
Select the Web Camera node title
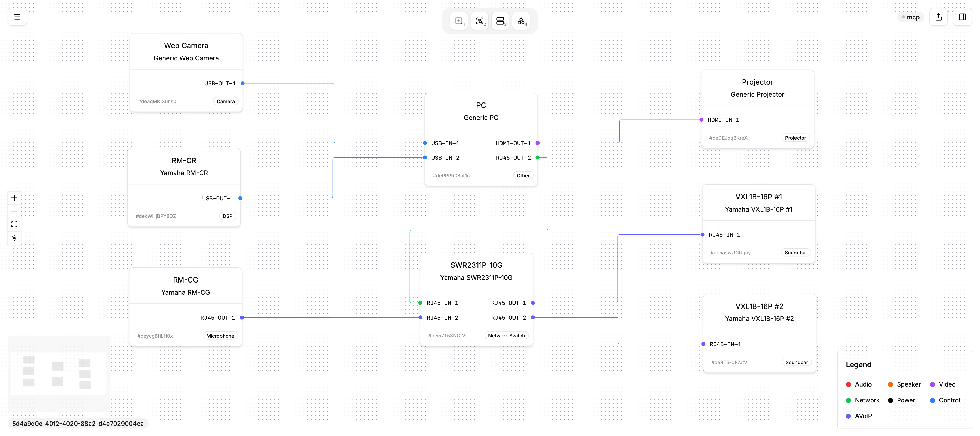[x=186, y=46]
